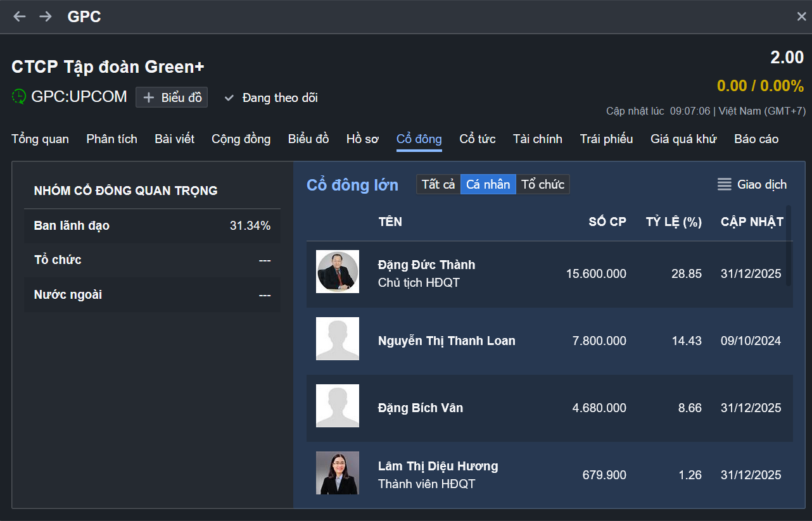Click the 1.26 ownership percentage

coord(690,475)
